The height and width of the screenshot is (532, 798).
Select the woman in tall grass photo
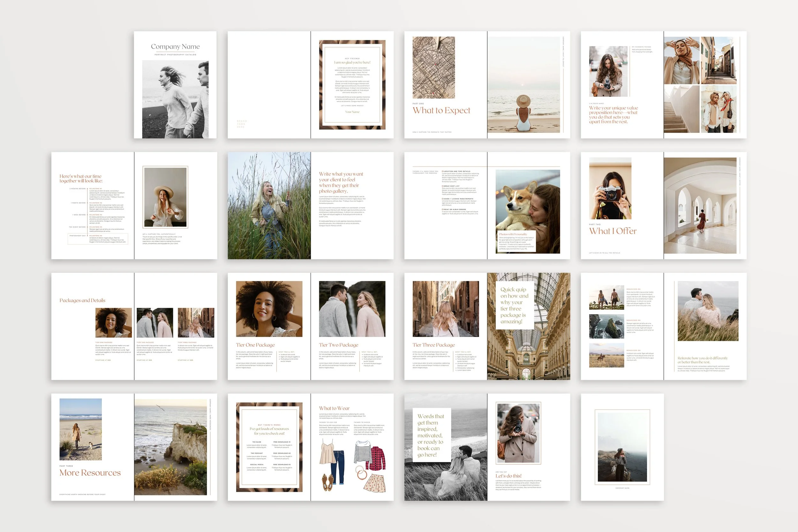[x=269, y=206]
